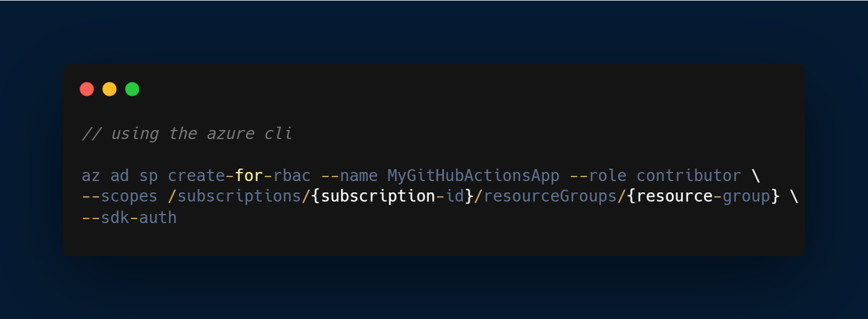Viewport: 868px width, 319px height.
Task: Click the red close dot
Action: pyautogui.click(x=87, y=89)
